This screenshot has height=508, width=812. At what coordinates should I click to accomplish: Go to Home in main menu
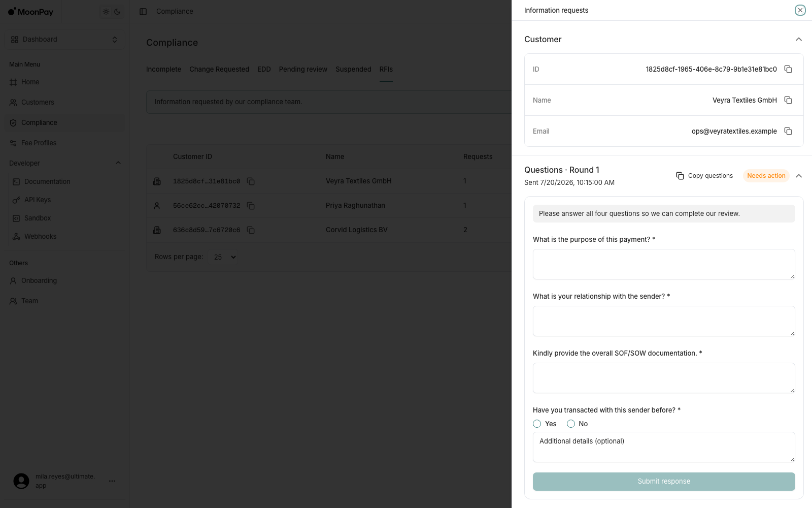tap(64, 82)
